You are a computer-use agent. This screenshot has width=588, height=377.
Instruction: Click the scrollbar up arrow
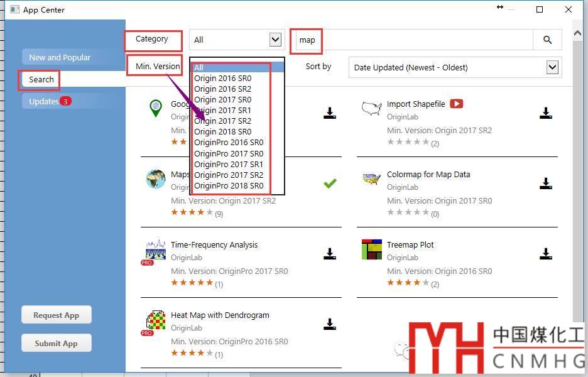coord(577,33)
